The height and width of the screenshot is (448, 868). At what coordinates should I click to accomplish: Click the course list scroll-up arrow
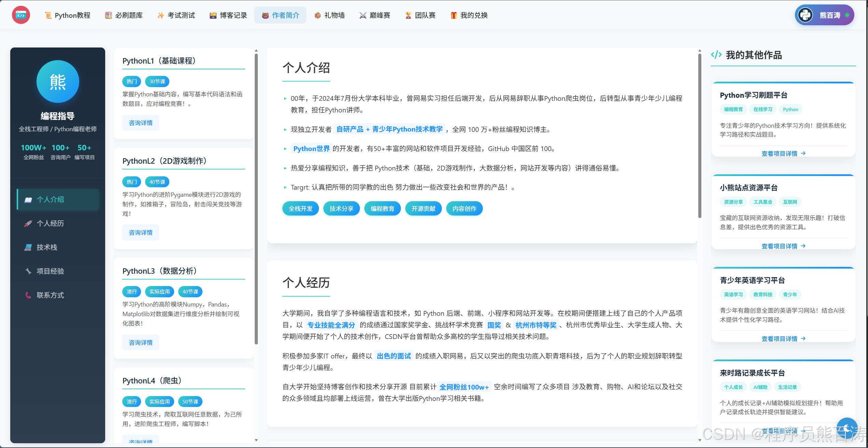point(256,51)
